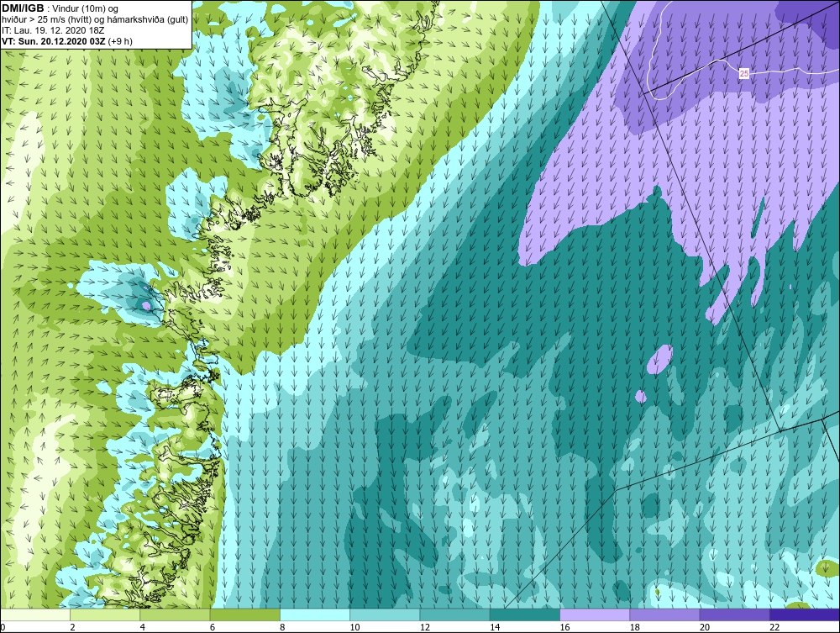Image resolution: width=840 pixels, height=633 pixels.
Task: Select the 8–10 m/s light cyan swatch
Action: click(315, 615)
